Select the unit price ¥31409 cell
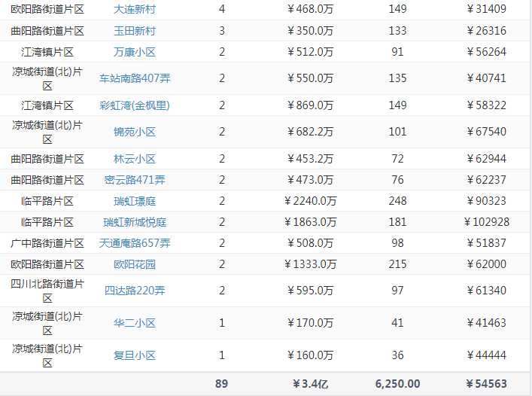This screenshot has height=396, width=532. pos(487,9)
